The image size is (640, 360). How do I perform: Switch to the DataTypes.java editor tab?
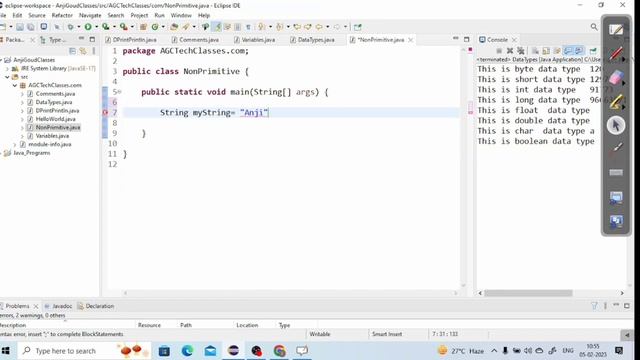[x=312, y=40]
